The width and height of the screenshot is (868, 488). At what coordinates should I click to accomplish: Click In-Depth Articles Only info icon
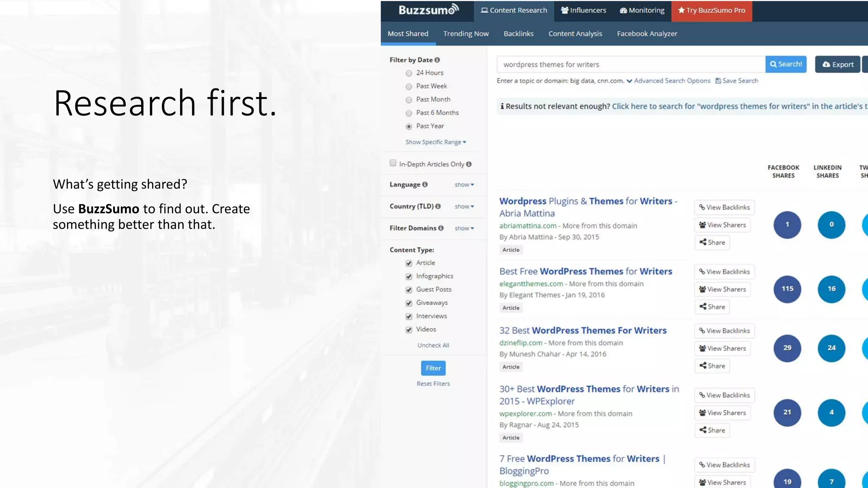pyautogui.click(x=469, y=164)
